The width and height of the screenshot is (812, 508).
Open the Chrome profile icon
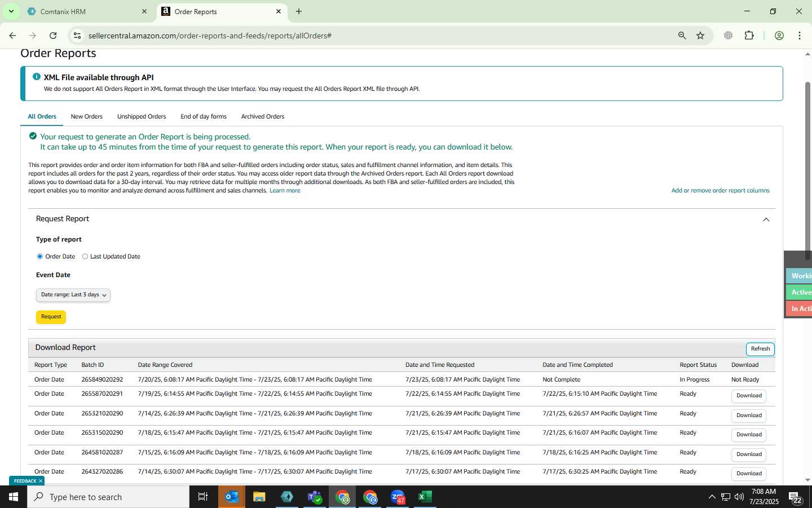[x=779, y=36]
